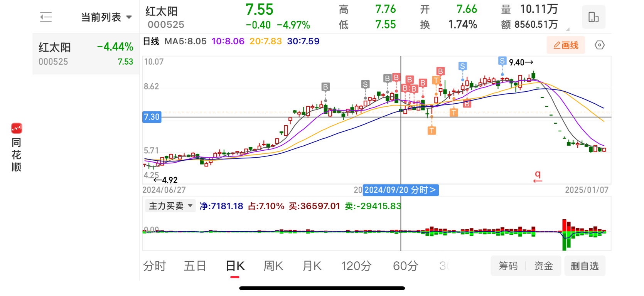
Task: Tap the purple 10:8.06 MA label
Action: pos(228,41)
